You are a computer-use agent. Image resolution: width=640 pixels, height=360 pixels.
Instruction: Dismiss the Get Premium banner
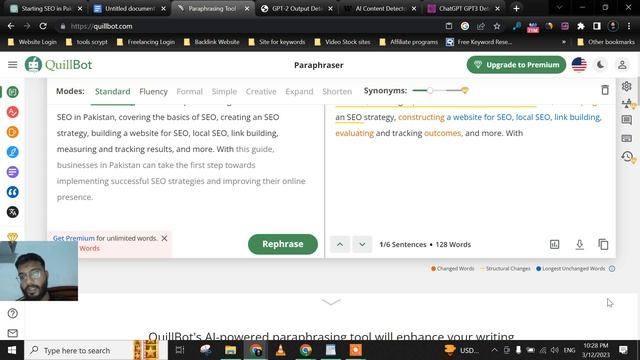[164, 238]
